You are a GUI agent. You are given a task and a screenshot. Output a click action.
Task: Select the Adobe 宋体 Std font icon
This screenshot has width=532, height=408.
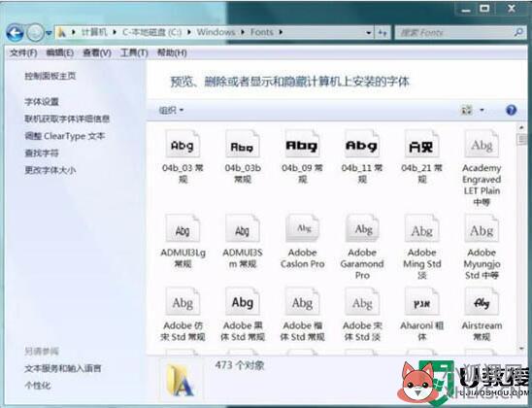(362, 302)
